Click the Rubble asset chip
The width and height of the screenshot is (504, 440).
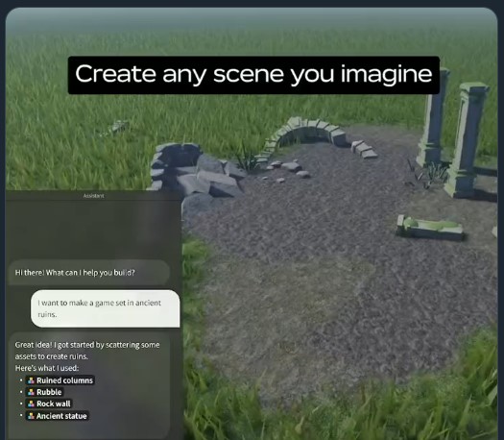click(45, 392)
